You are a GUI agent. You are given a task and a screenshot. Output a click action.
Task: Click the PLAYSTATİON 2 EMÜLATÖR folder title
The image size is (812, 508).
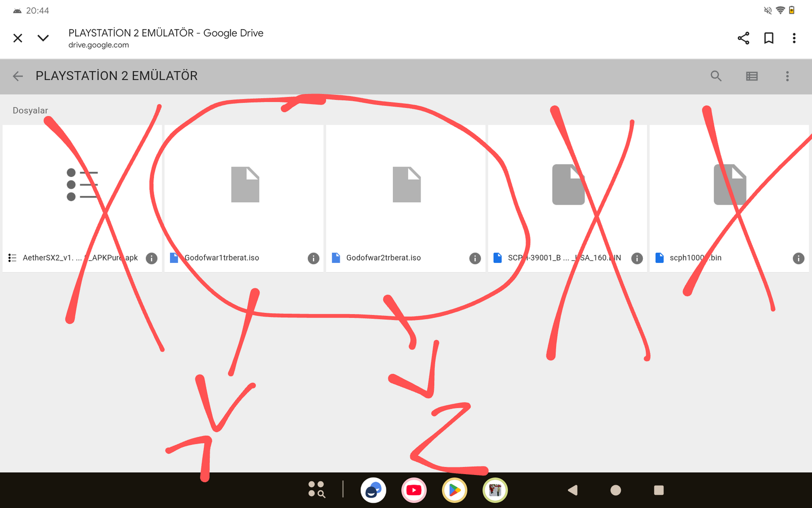click(117, 76)
